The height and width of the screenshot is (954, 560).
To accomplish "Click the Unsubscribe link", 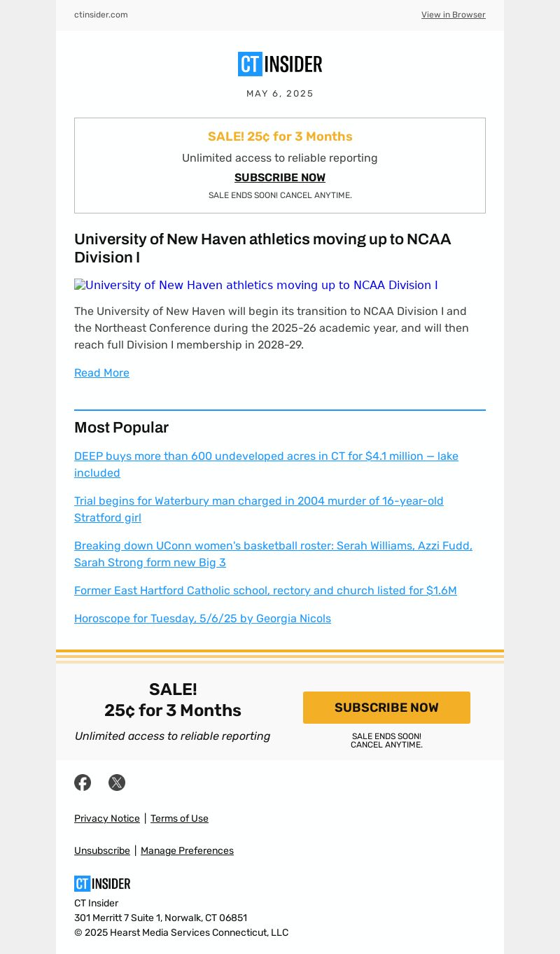I will pos(102,851).
